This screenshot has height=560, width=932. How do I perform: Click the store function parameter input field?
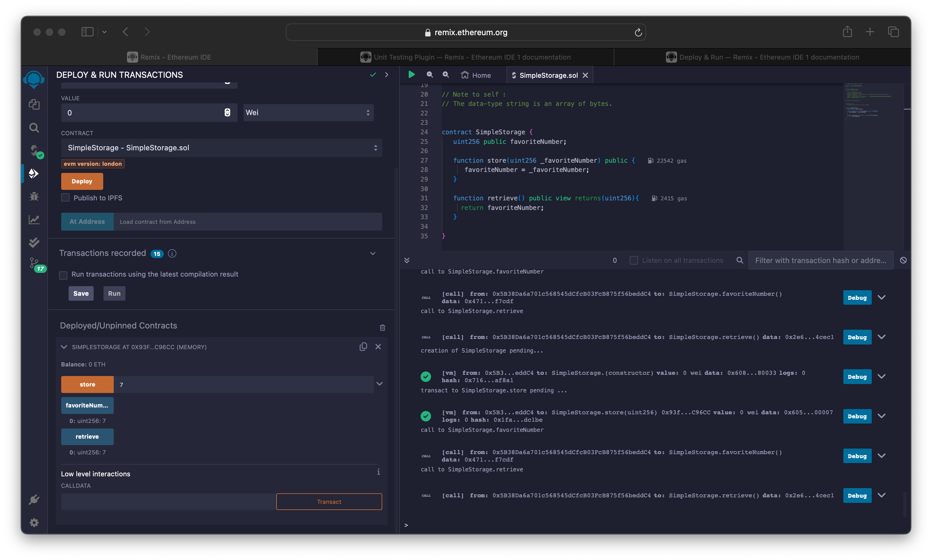click(x=244, y=385)
